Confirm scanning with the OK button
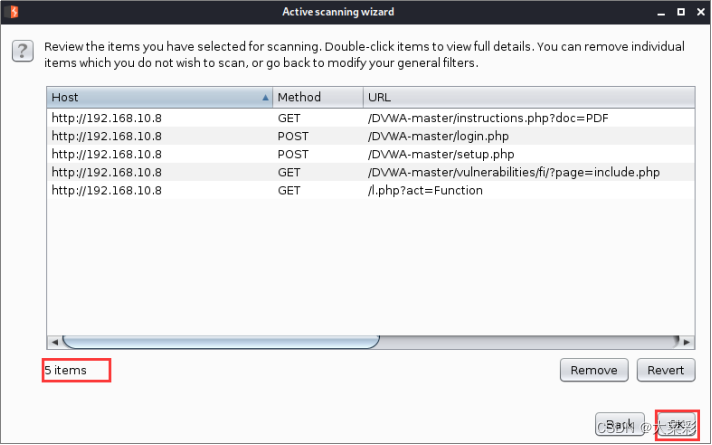 (x=677, y=425)
